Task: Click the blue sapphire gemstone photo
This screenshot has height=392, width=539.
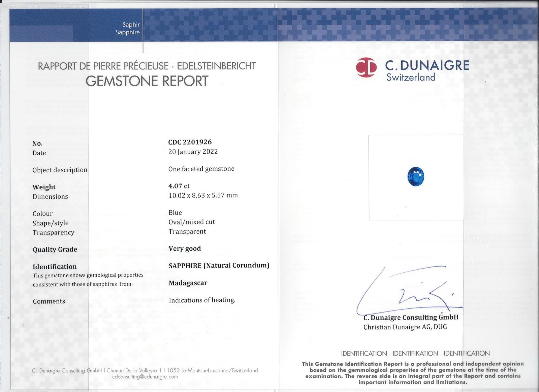Action: pos(416,176)
